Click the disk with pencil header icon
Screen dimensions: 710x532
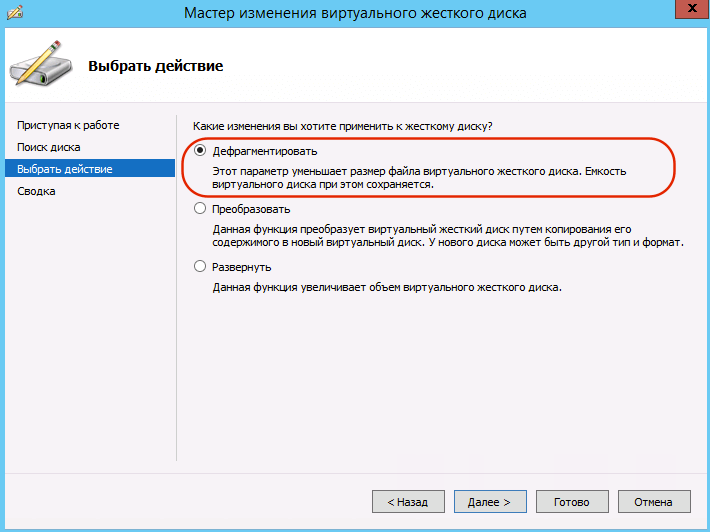point(42,66)
